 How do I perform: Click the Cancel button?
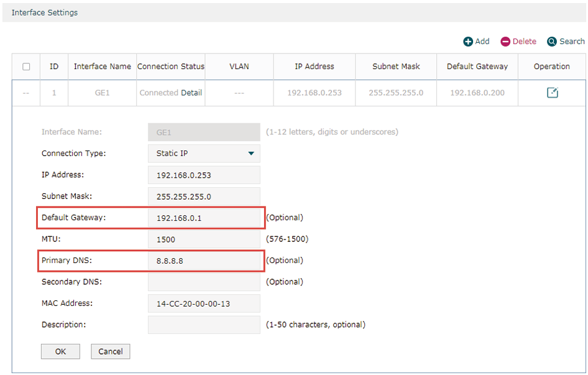[x=110, y=351]
